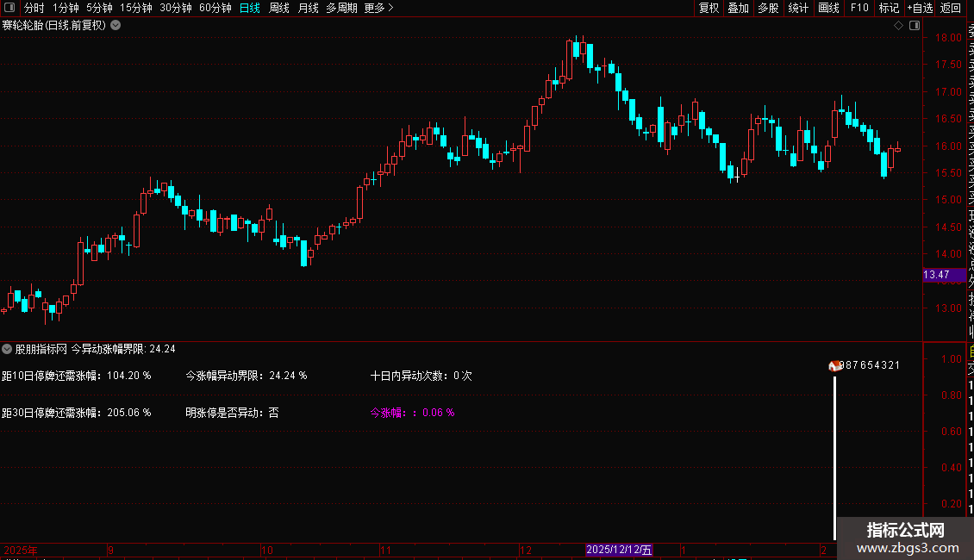Click month 11 on the time axis
Image resolution: width=974 pixels, height=560 pixels.
(386, 550)
